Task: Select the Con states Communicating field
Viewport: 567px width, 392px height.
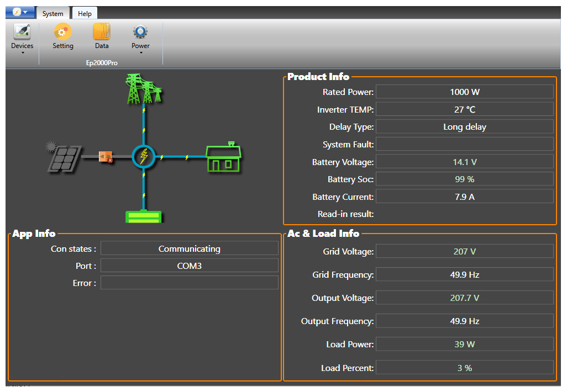Action: tap(189, 248)
